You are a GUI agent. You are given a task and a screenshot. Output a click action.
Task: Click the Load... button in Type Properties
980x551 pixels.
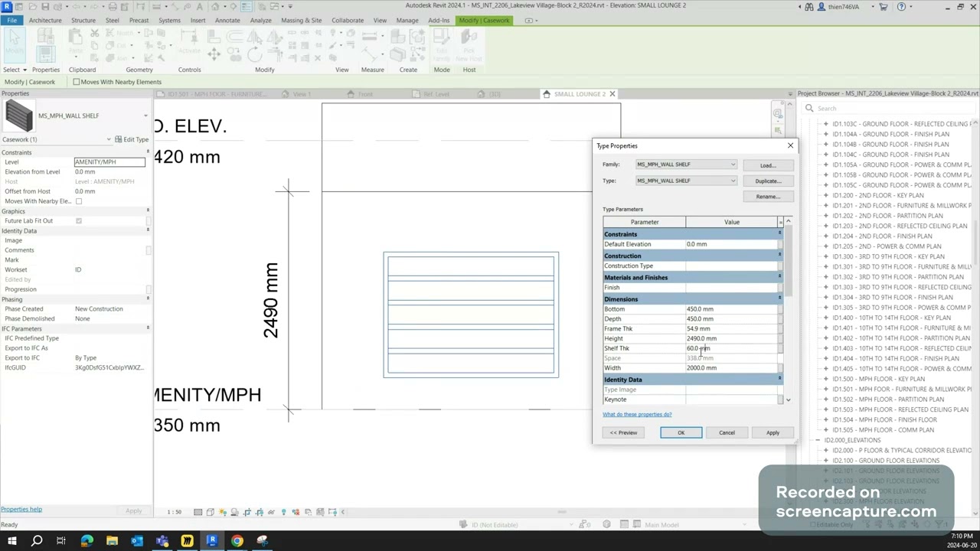(x=768, y=165)
